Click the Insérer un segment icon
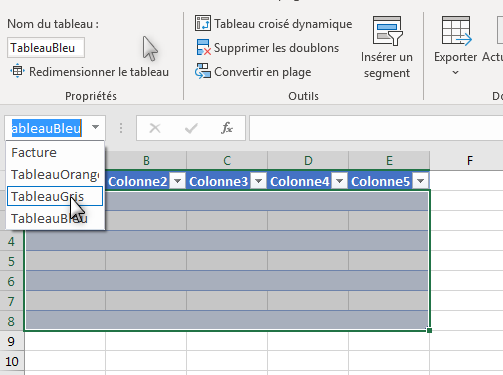This screenshot has width=503, height=375. (387, 31)
